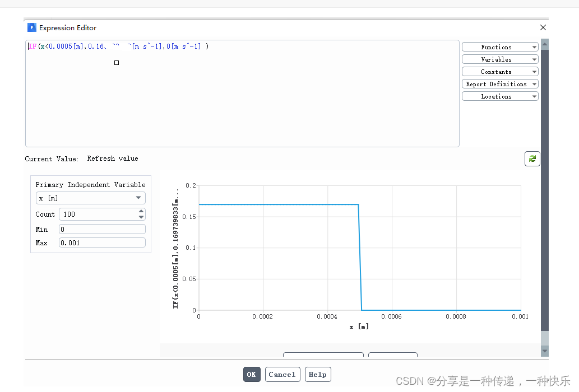Select the Min value field

(101, 228)
